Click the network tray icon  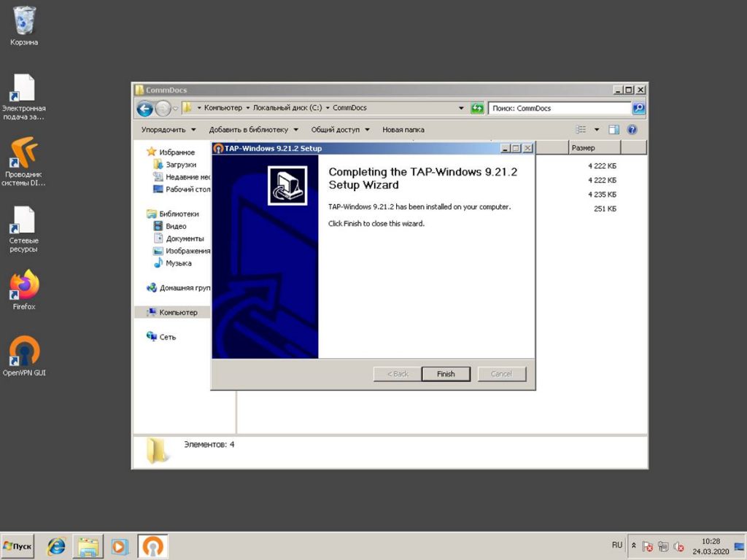663,546
